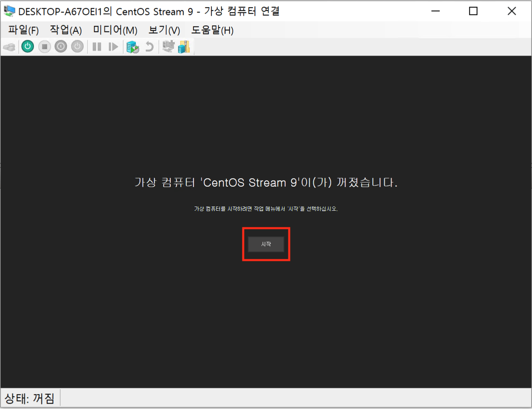Click the Checkpoint toolbar icon
532x409 pixels.
point(133,47)
